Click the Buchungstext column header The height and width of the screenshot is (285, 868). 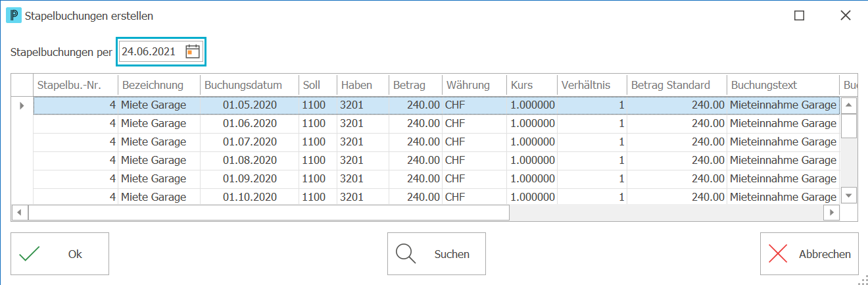click(x=783, y=85)
